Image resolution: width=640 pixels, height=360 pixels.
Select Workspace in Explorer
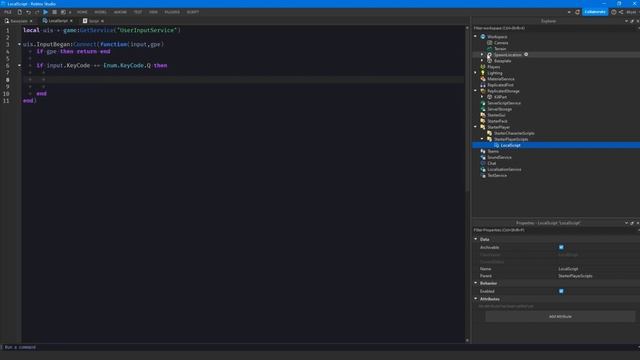pos(497,37)
